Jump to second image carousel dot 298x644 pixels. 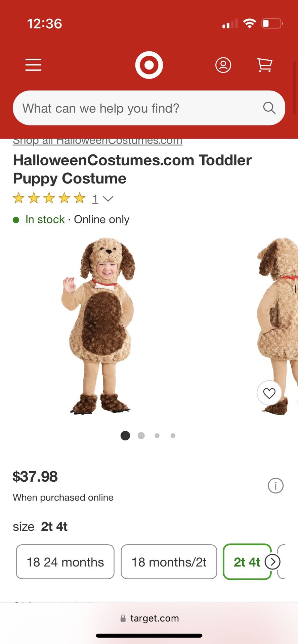click(141, 435)
